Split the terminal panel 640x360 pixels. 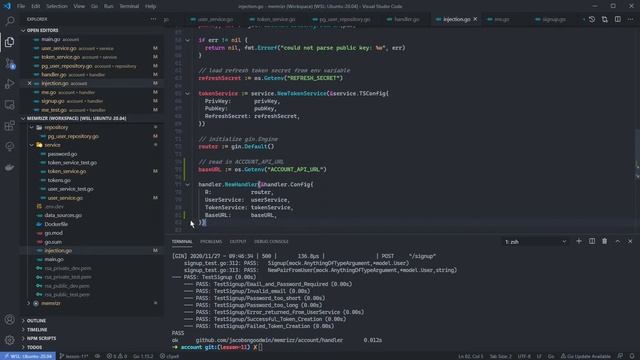(592, 241)
